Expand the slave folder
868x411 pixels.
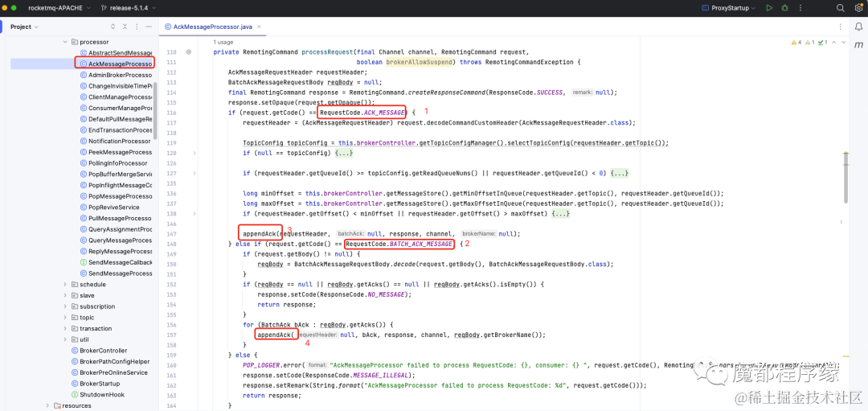pos(65,295)
